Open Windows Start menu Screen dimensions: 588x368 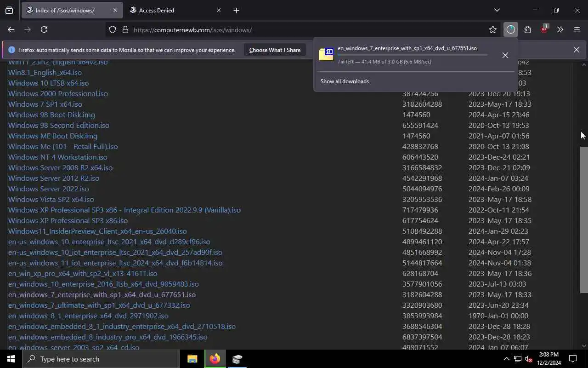pyautogui.click(x=11, y=359)
